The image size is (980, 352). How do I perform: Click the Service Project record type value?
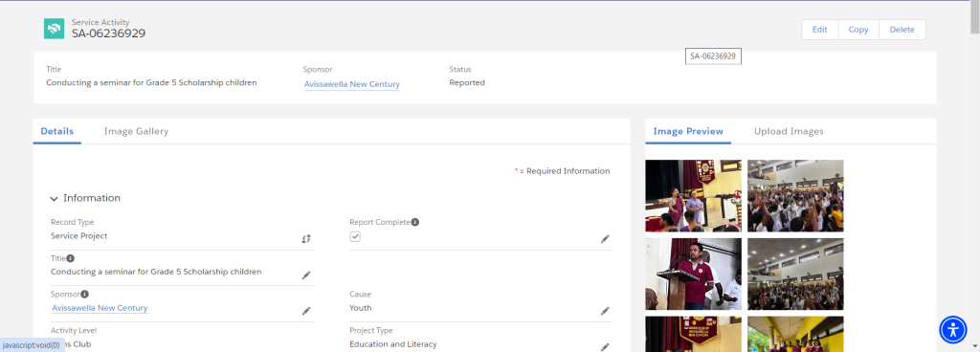pos(78,236)
